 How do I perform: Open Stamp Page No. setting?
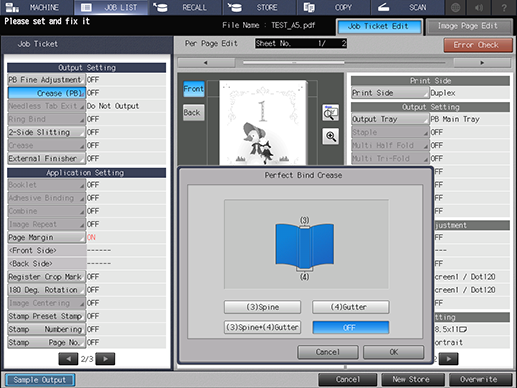point(46,342)
